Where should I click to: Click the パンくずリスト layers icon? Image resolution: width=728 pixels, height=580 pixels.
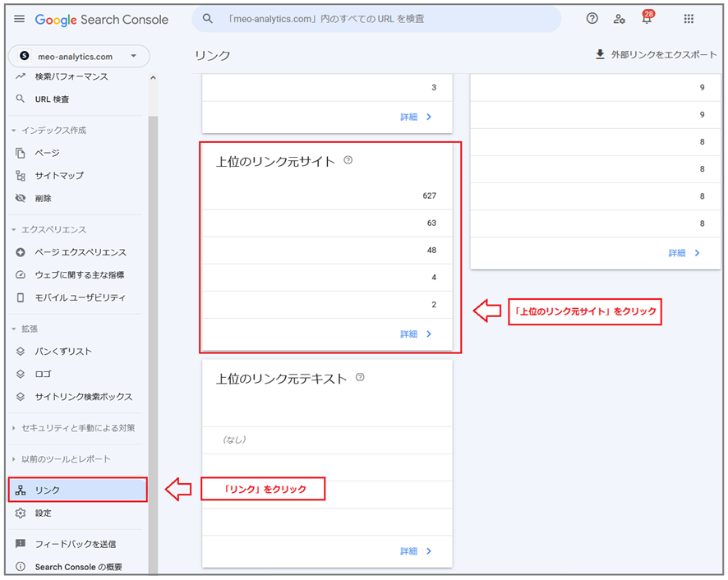pos(21,352)
